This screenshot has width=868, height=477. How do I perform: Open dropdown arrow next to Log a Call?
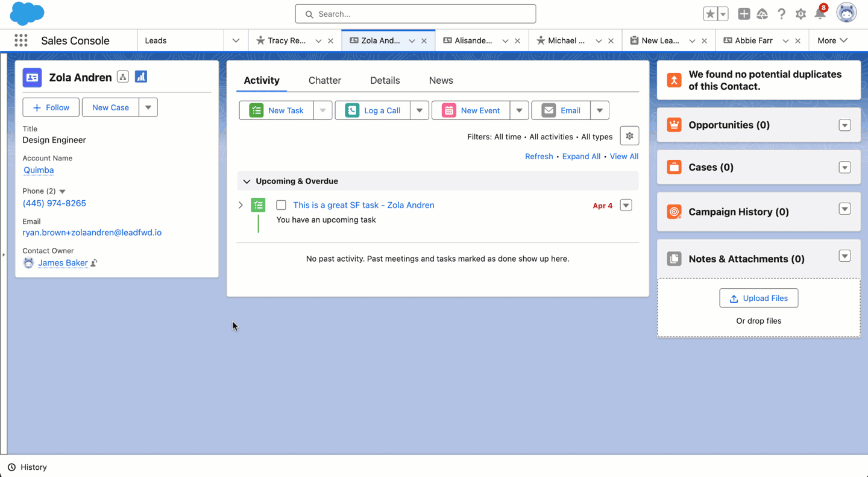coord(420,110)
